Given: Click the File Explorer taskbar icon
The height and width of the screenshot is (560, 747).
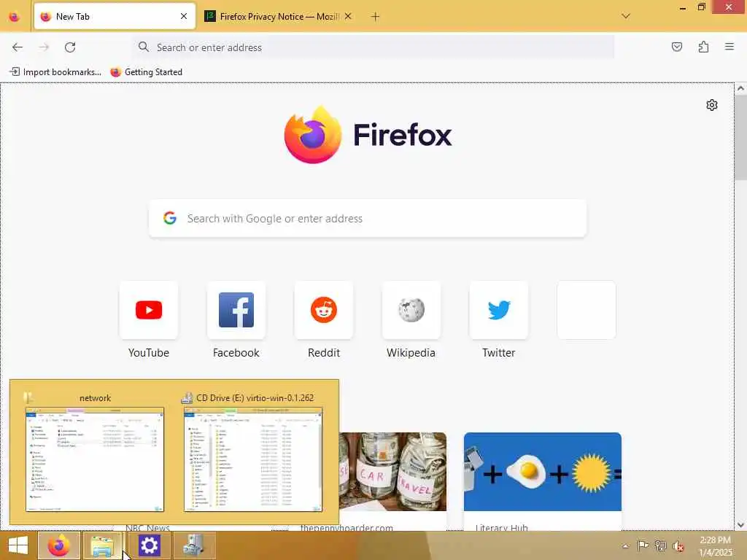Looking at the screenshot, I should tap(102, 545).
